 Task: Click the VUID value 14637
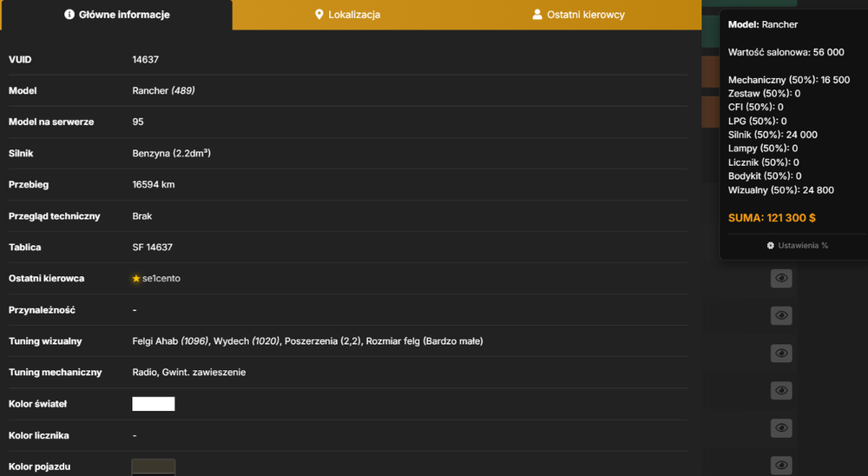click(146, 59)
